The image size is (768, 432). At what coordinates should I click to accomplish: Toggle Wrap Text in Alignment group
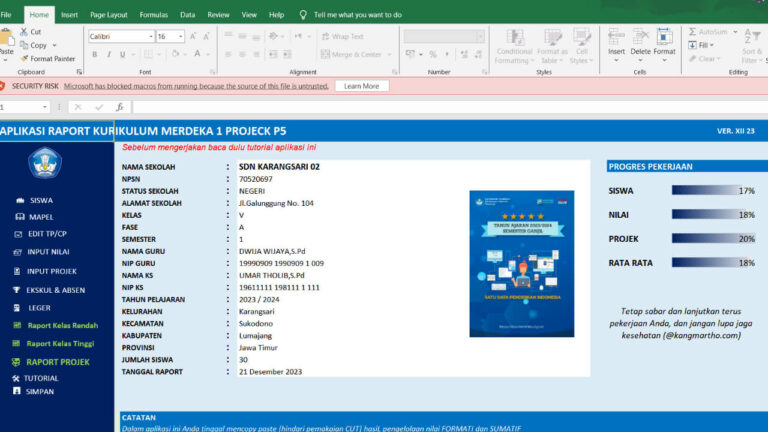[x=340, y=36]
